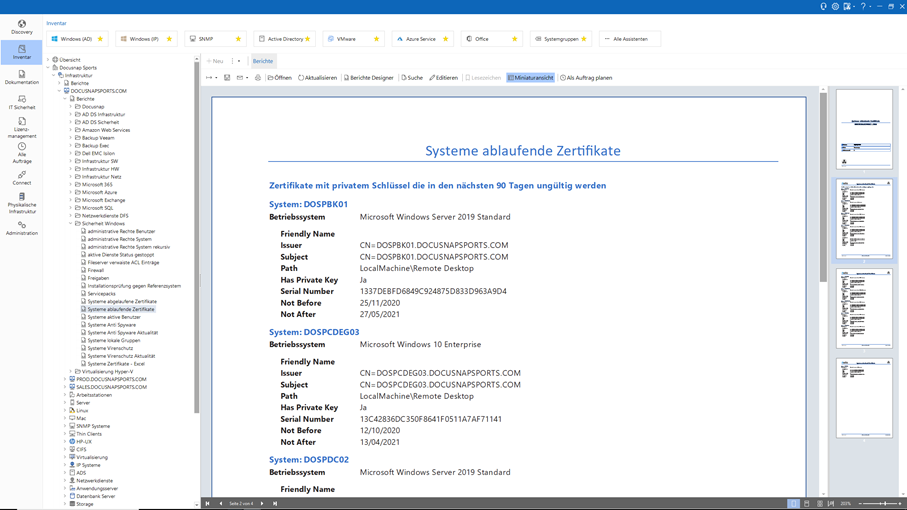The width and height of the screenshot is (907, 510).
Task: Expand the Microsoft Azure report folder
Action: coord(71,192)
